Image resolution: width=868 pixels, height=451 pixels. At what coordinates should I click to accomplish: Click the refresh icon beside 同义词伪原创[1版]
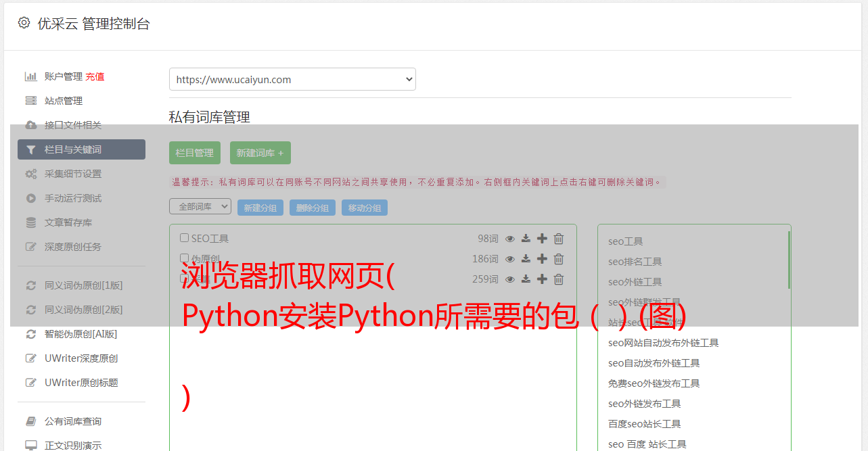click(x=31, y=285)
